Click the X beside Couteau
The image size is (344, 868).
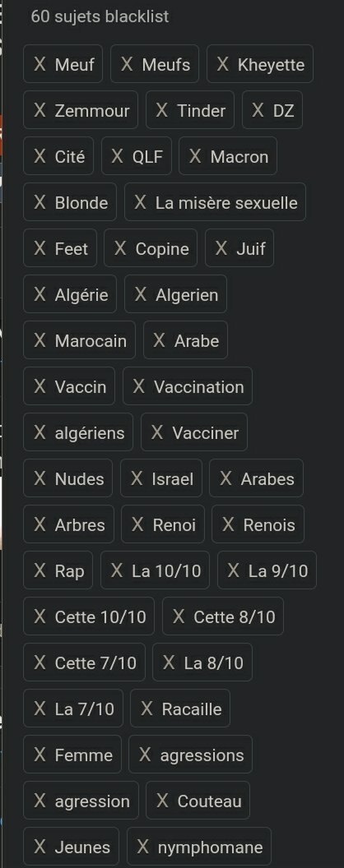(x=162, y=800)
